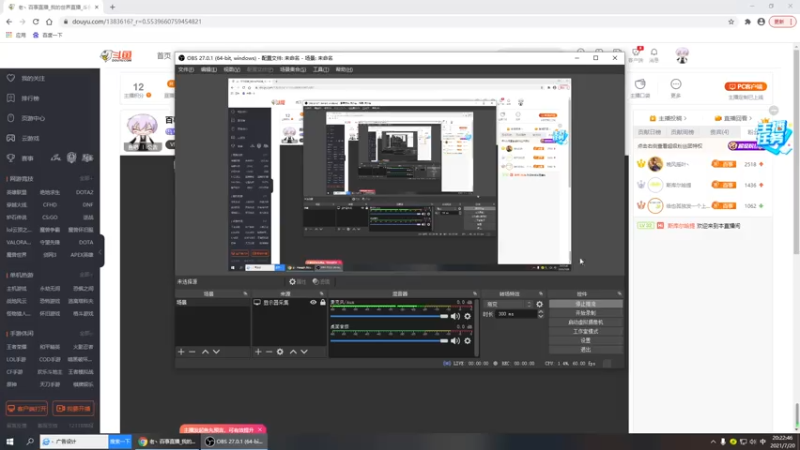Mute the Desktop Audio speaker icon
This screenshot has width=800, height=450.
(x=455, y=341)
